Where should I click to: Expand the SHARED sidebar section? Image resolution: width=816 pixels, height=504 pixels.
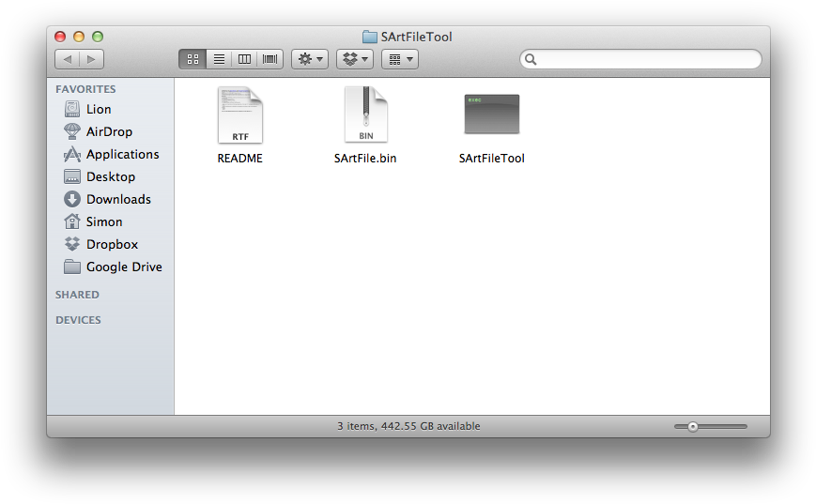click(77, 295)
